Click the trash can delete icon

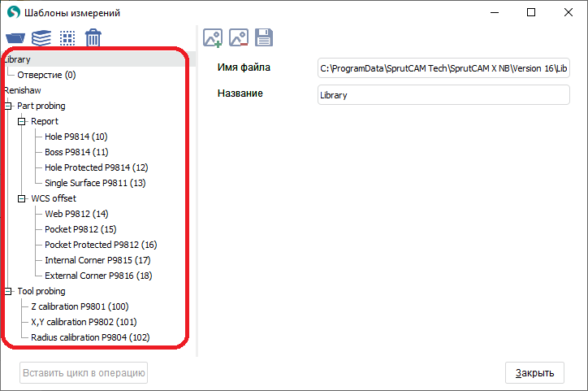(x=93, y=37)
